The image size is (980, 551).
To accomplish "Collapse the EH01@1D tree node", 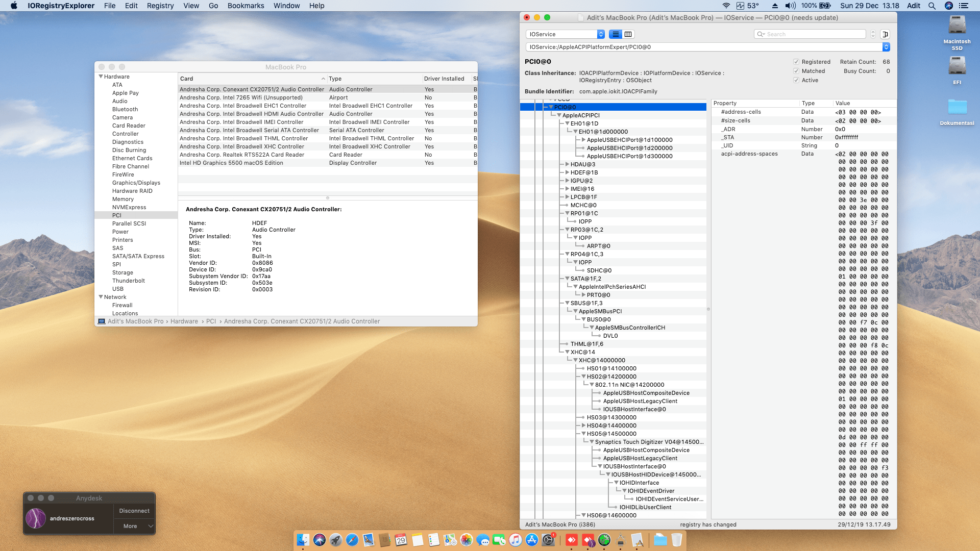I will (x=567, y=123).
